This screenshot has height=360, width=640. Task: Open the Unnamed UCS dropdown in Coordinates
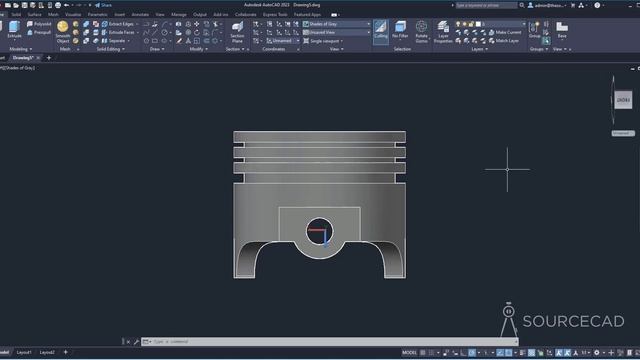[282, 41]
